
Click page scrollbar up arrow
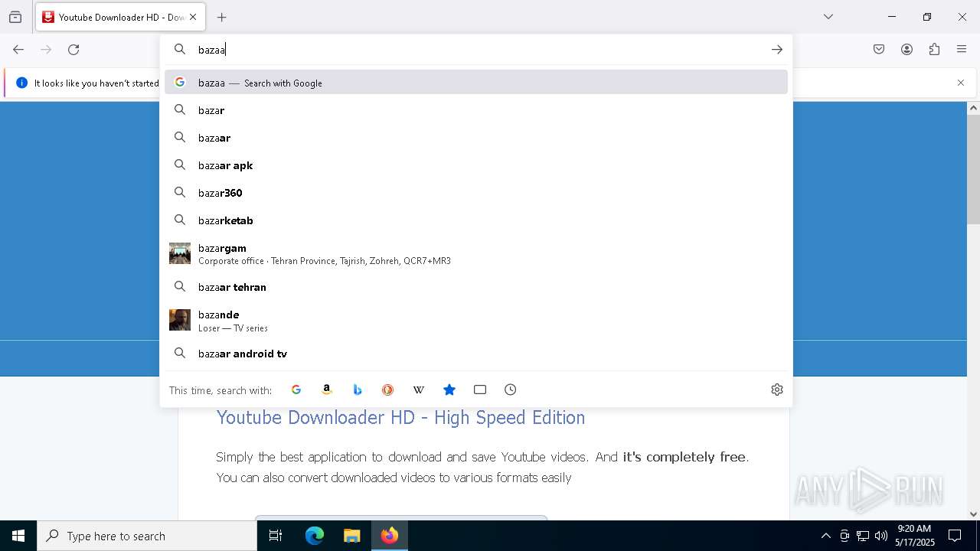[974, 108]
